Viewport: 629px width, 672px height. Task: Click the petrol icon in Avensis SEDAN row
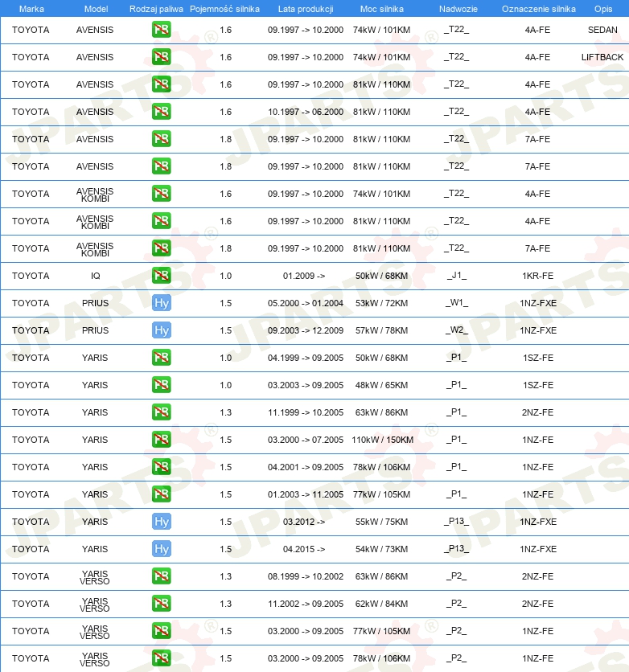(x=161, y=30)
